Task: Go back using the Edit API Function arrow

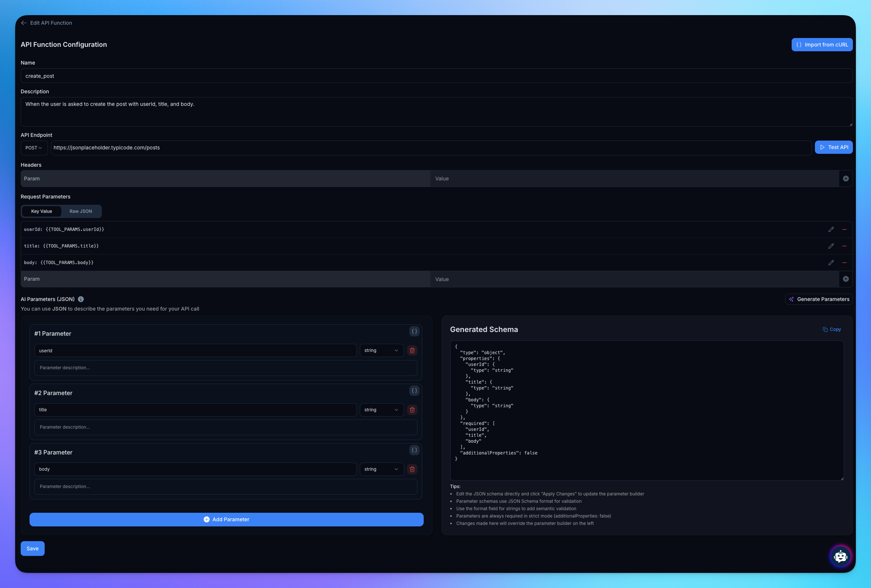Action: pos(24,23)
